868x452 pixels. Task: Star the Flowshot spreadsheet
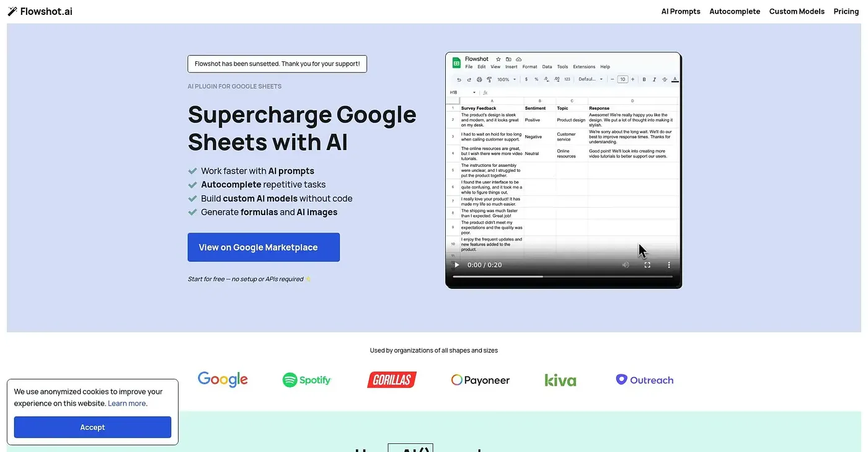pyautogui.click(x=498, y=59)
